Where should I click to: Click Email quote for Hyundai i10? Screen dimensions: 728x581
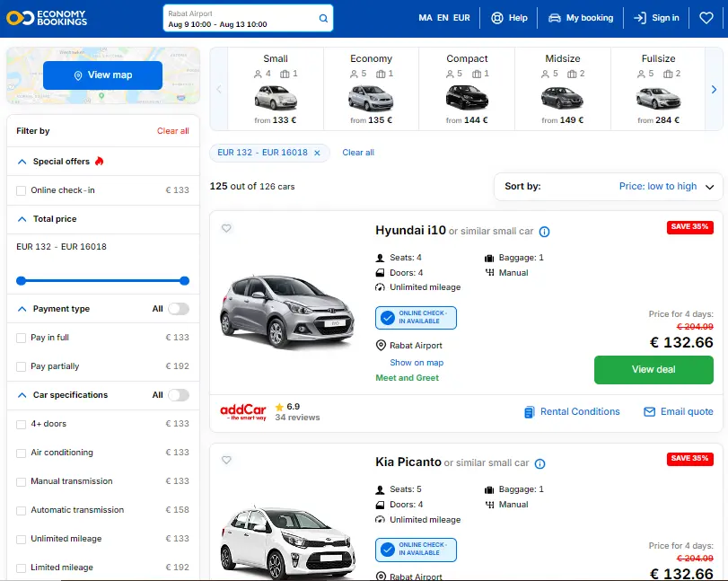click(679, 412)
